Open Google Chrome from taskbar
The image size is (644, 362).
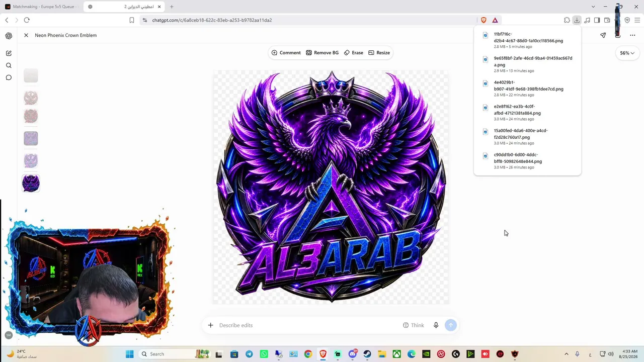pyautogui.click(x=308, y=354)
